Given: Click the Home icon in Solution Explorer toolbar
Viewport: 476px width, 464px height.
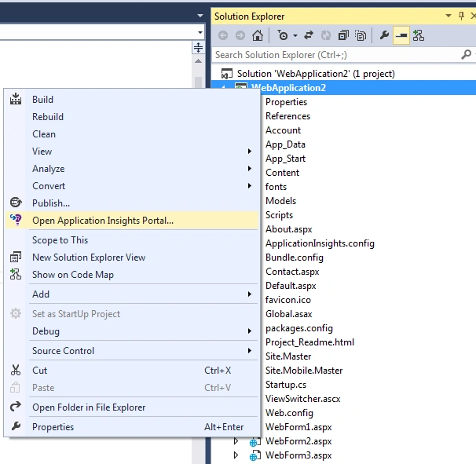Looking at the screenshot, I should click(x=258, y=35).
